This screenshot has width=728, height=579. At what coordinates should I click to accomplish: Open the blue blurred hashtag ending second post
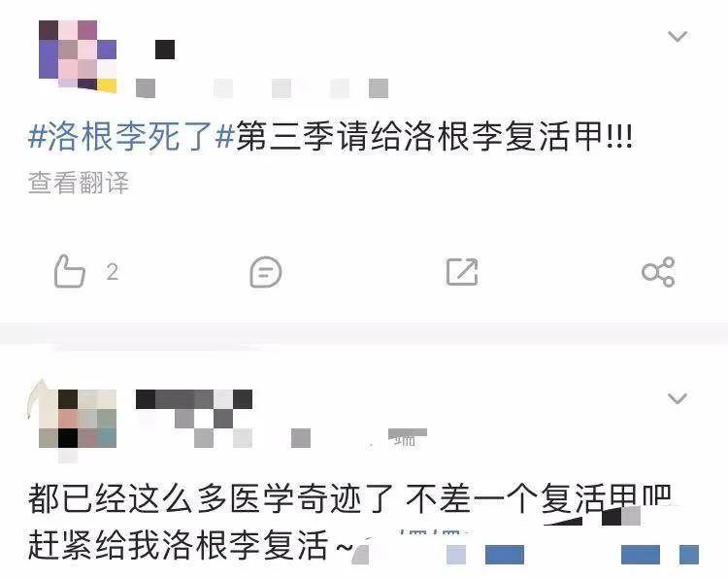tap(573, 555)
